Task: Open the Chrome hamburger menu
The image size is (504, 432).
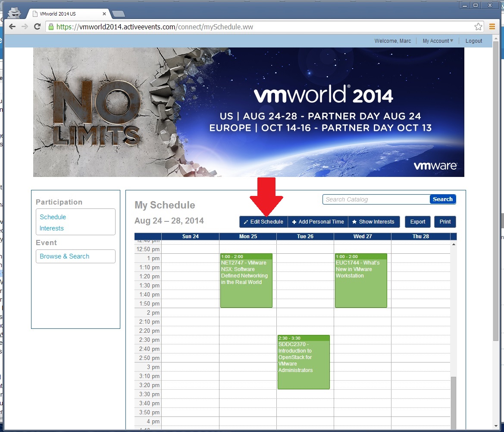Action: [492, 27]
